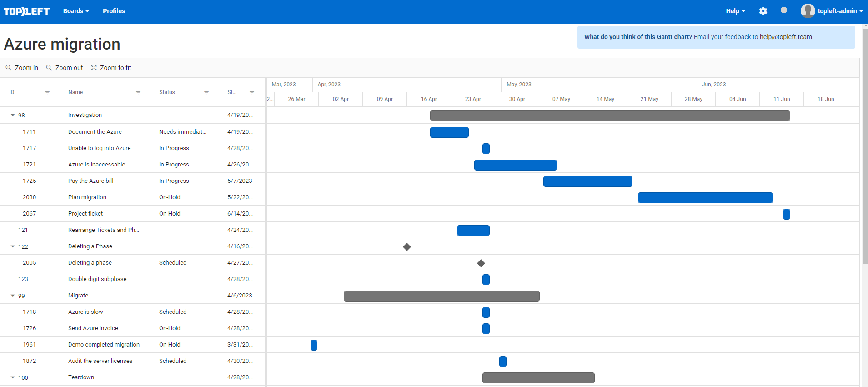
Task: Click the white status circle in header
Action: tap(783, 10)
